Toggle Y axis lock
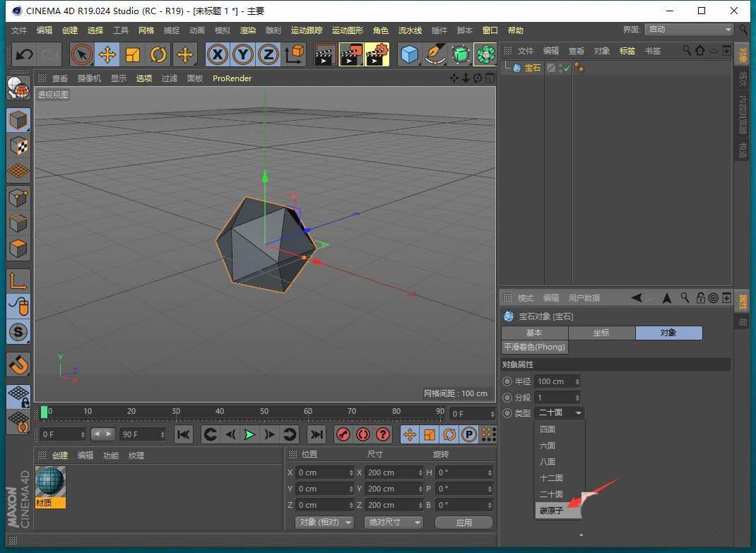This screenshot has height=553, width=756. 243,54
